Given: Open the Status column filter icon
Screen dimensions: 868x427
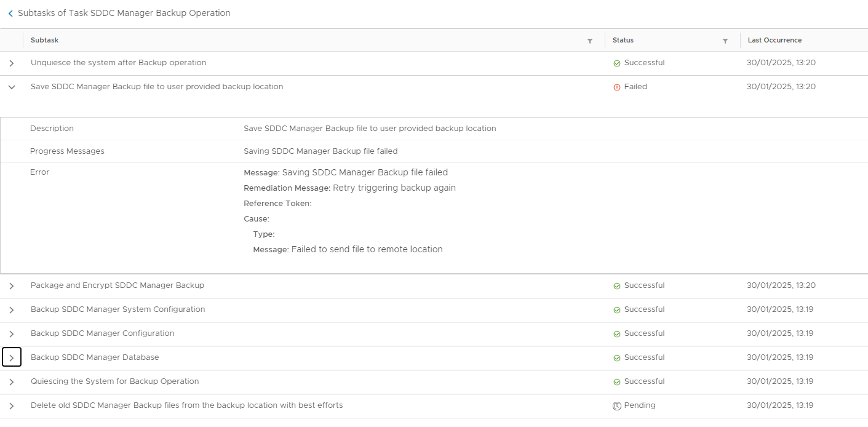Looking at the screenshot, I should coord(725,41).
